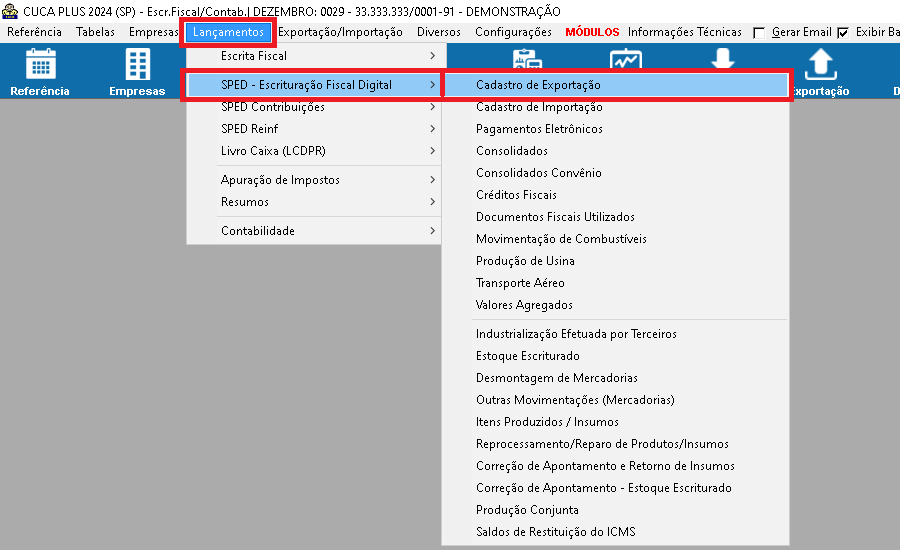Click the CUCA PLUS application icon in title bar
Screen dimensions: 900x550
tap(10, 11)
